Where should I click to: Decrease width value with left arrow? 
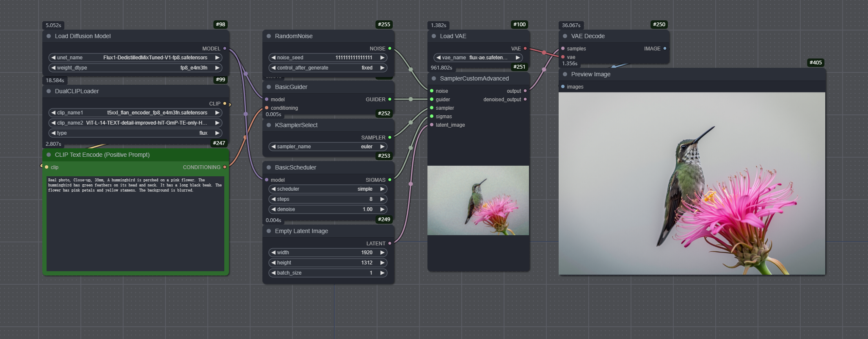point(273,253)
